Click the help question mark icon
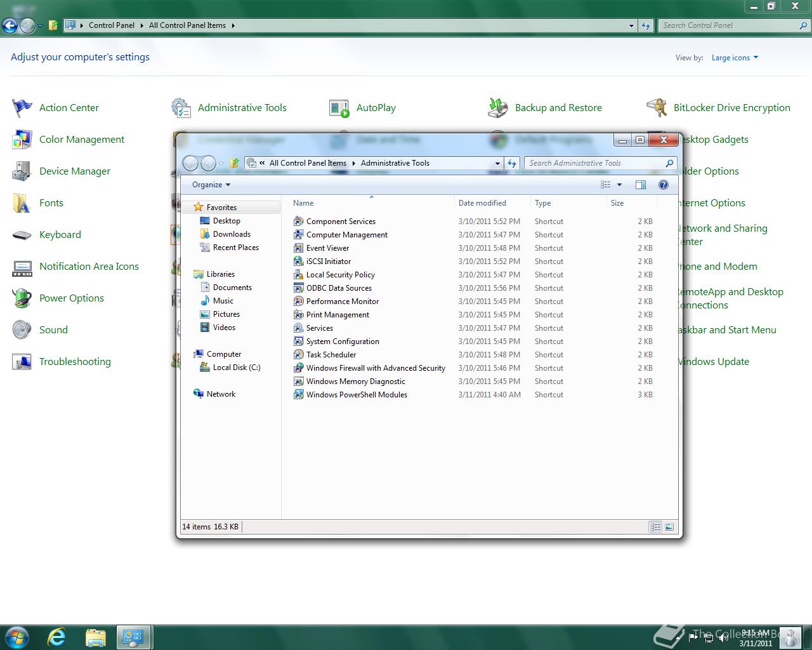Screen dimensions: 812x650 [663, 185]
